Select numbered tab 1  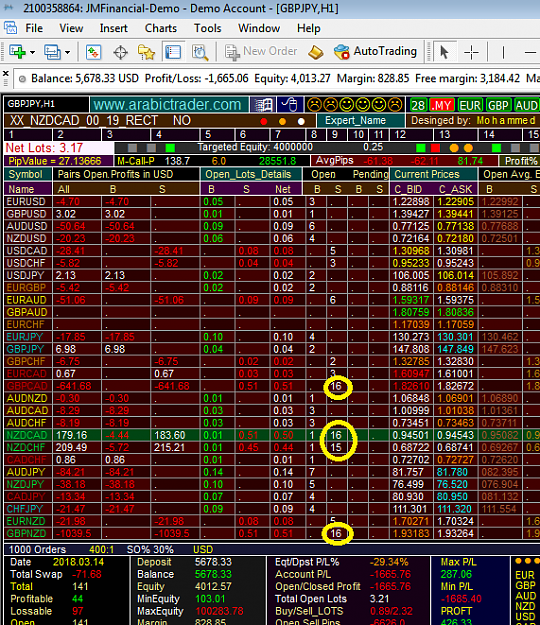point(28,134)
